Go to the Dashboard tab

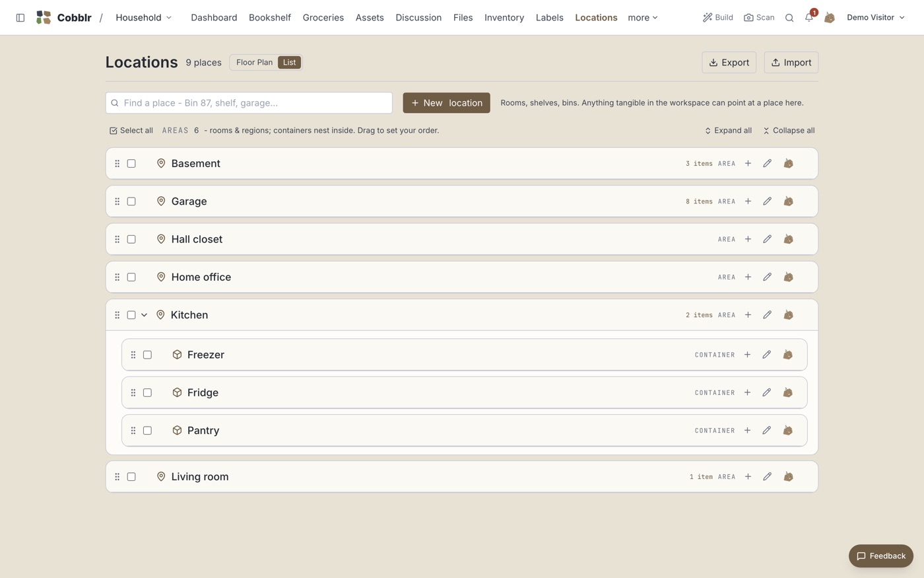[214, 18]
